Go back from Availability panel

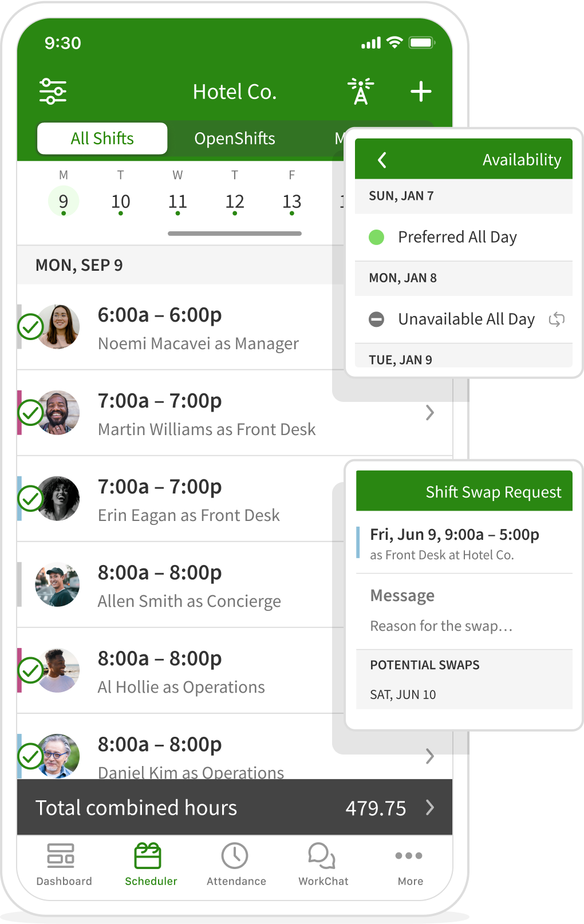point(382,160)
